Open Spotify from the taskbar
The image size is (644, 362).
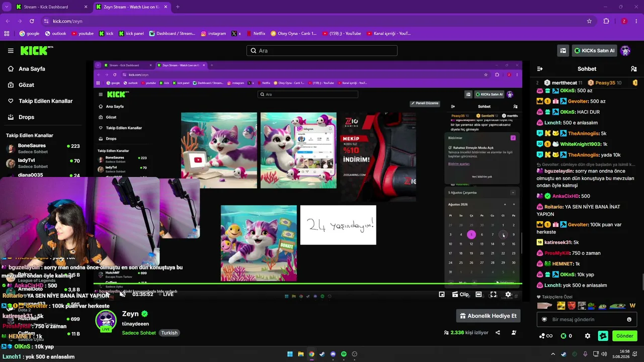coord(344,354)
